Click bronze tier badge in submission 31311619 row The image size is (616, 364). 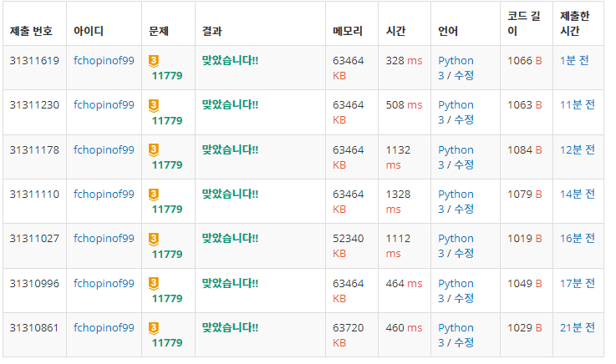click(x=154, y=61)
